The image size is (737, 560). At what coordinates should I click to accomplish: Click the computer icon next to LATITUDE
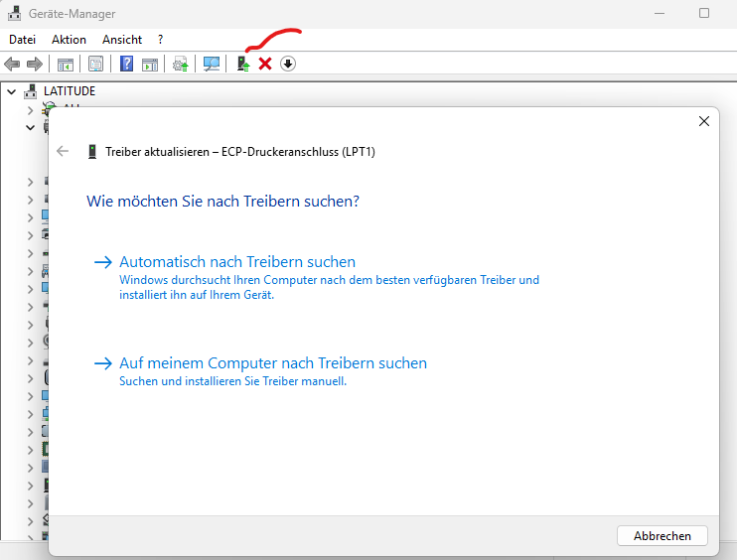(x=31, y=91)
